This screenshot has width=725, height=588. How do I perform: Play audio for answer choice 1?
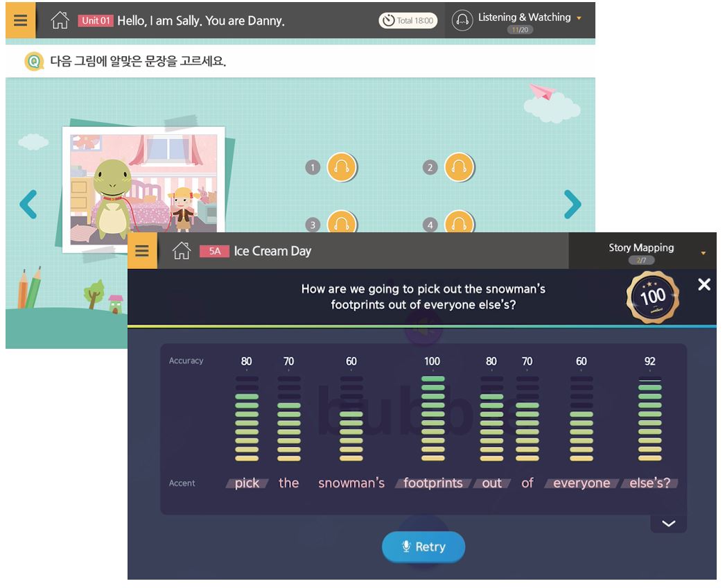[341, 167]
